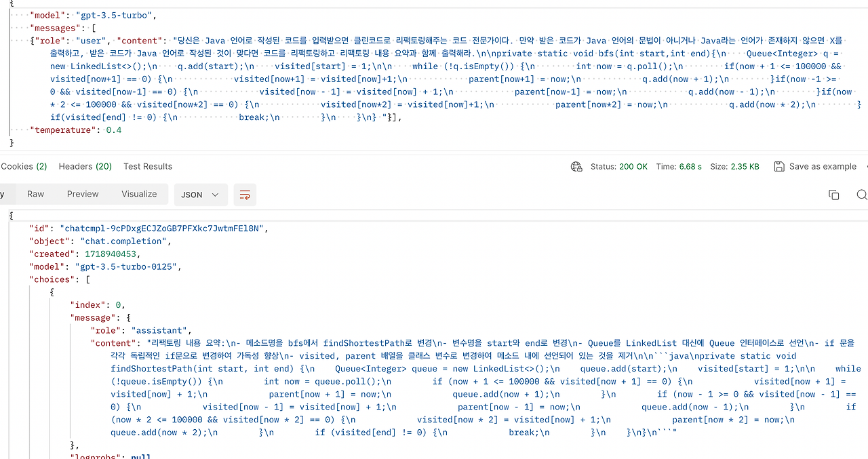Click Save as example

[x=823, y=166]
